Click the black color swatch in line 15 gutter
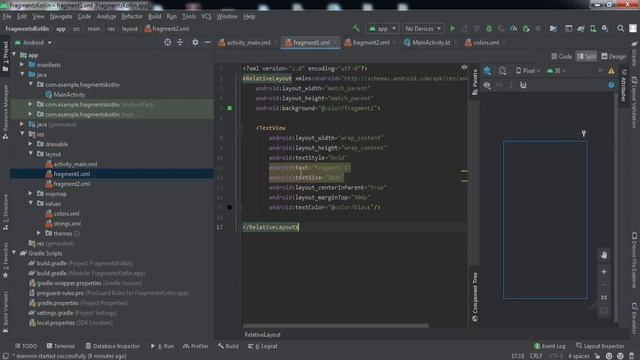Image resolution: width=640 pixels, height=360 pixels. point(230,207)
